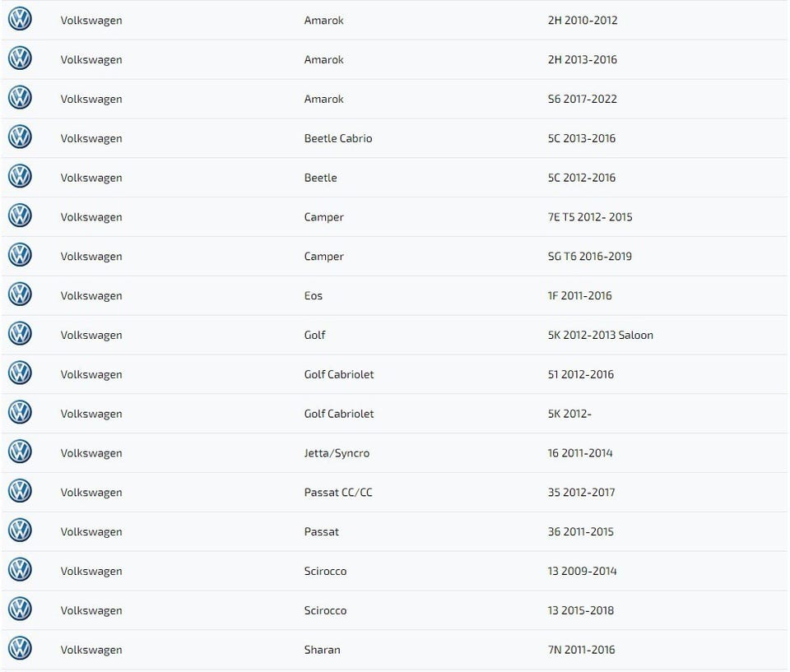Image resolution: width=790 pixels, height=672 pixels.
Task: Click the VW logo in Beetle Cabrio row
Action: (20, 137)
